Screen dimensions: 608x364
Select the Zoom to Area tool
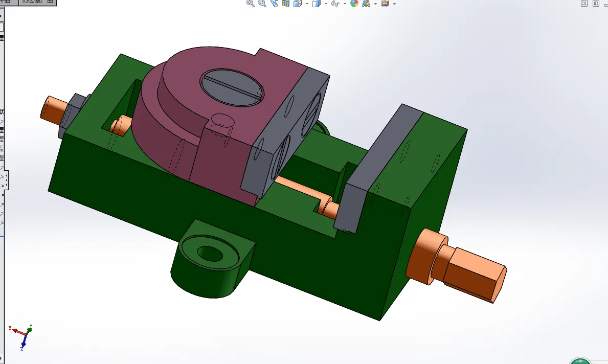coord(262,4)
